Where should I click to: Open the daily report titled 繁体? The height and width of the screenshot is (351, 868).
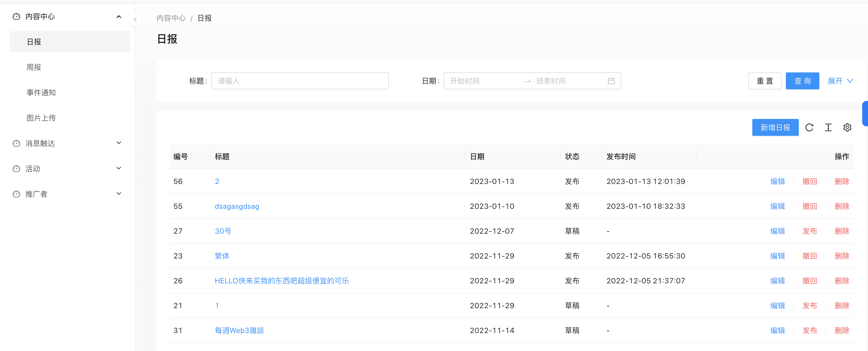(x=222, y=256)
